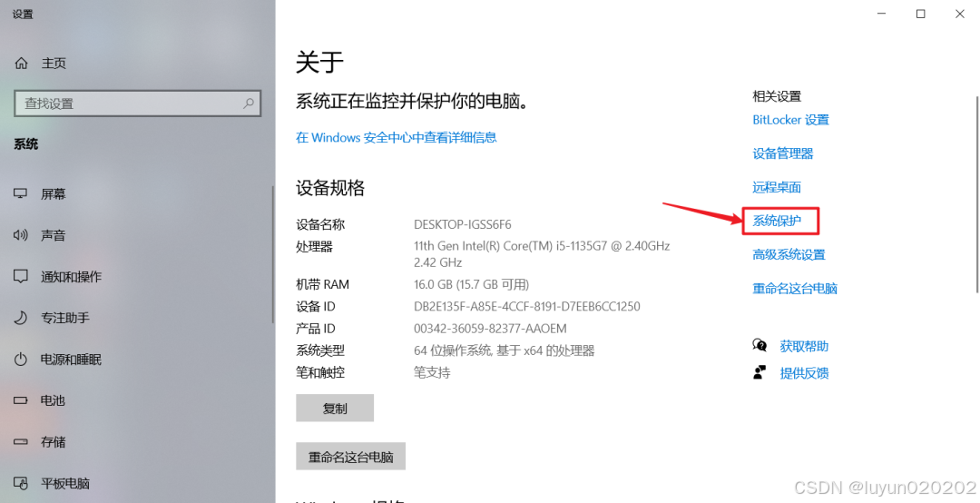Screen dimensions: 980x503
Task: Click in the 查找设置 search field
Action: [138, 104]
